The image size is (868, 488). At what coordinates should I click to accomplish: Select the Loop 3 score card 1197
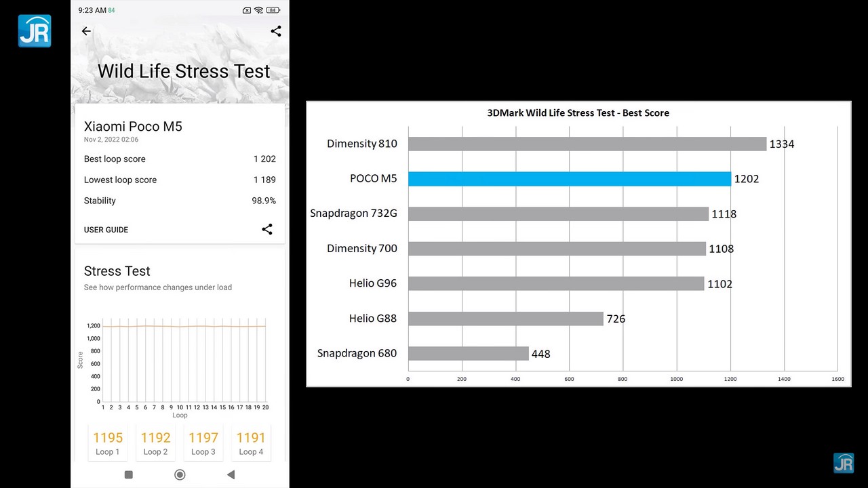tap(203, 443)
